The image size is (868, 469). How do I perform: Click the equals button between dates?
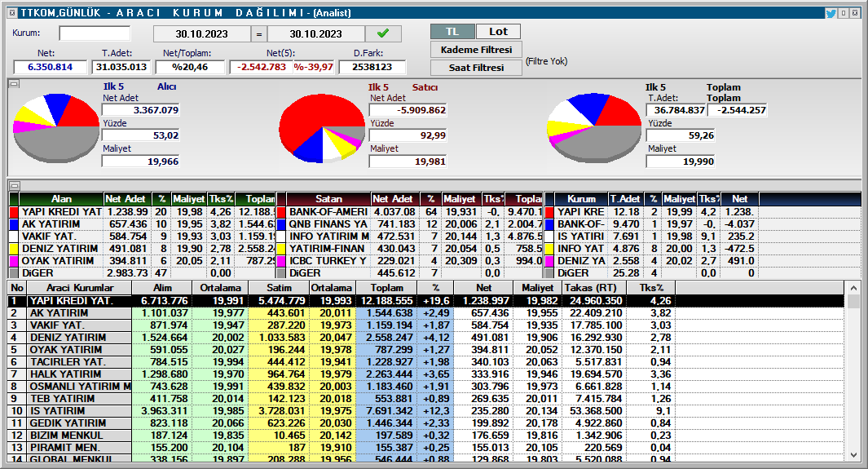coord(259,33)
